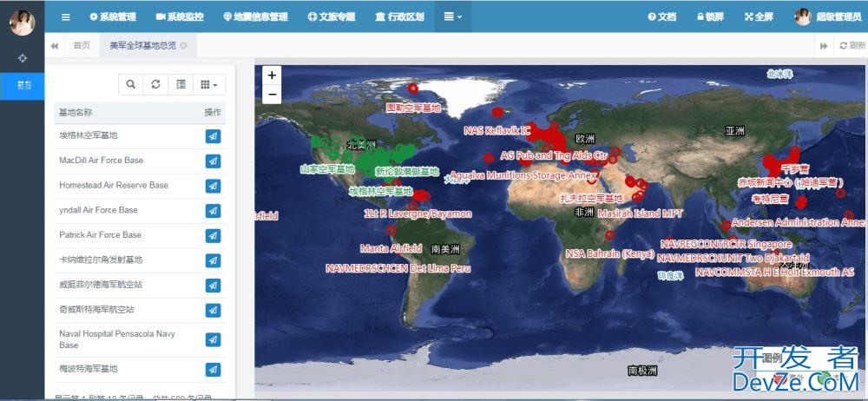This screenshot has height=401, width=868.
Task: Select the row text Homestead Air Reserve Base
Action: pos(114,185)
